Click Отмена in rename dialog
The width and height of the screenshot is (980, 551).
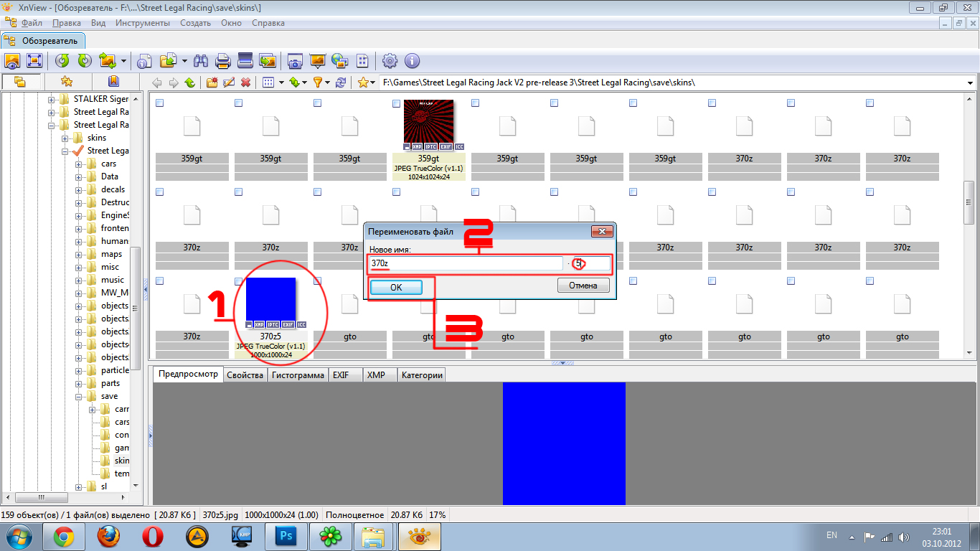coord(583,286)
